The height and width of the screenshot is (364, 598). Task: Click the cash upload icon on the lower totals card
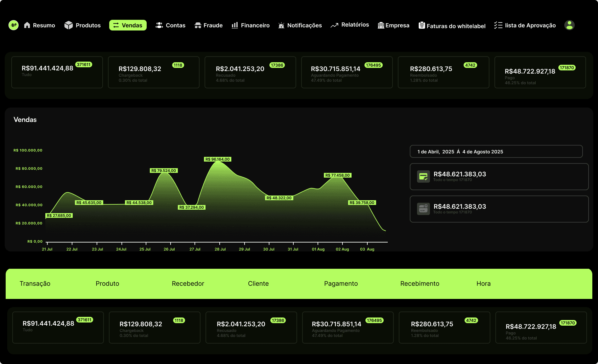[423, 209]
